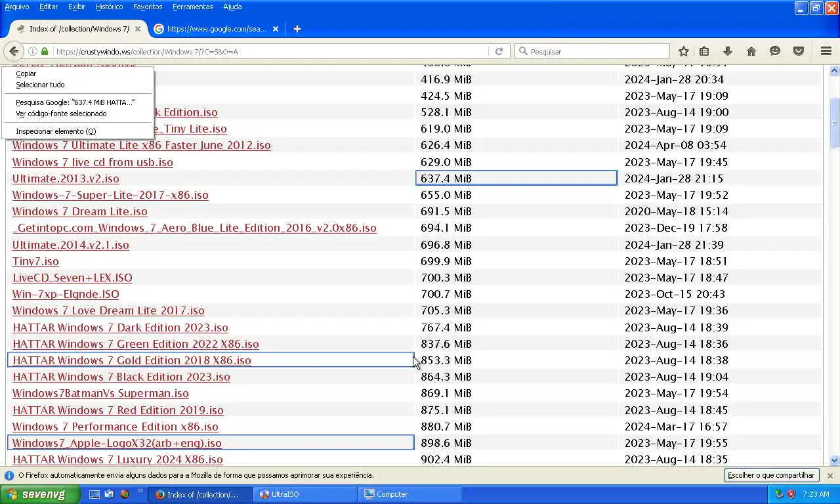Viewport: 840px width, 504px height.
Task: Open the Ultimate.2013.v2.iso link
Action: pyautogui.click(x=66, y=178)
